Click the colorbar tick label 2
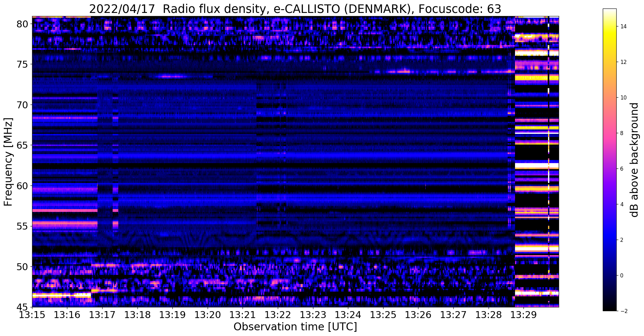 pyautogui.click(x=621, y=240)
